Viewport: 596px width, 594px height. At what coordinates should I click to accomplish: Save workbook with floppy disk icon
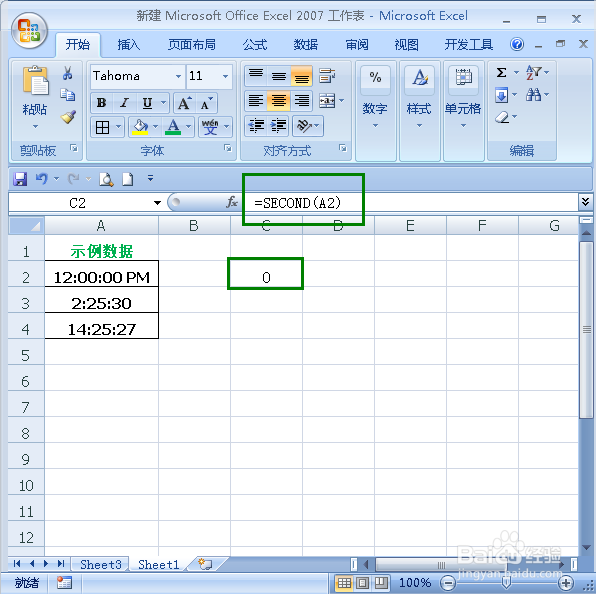click(x=20, y=179)
